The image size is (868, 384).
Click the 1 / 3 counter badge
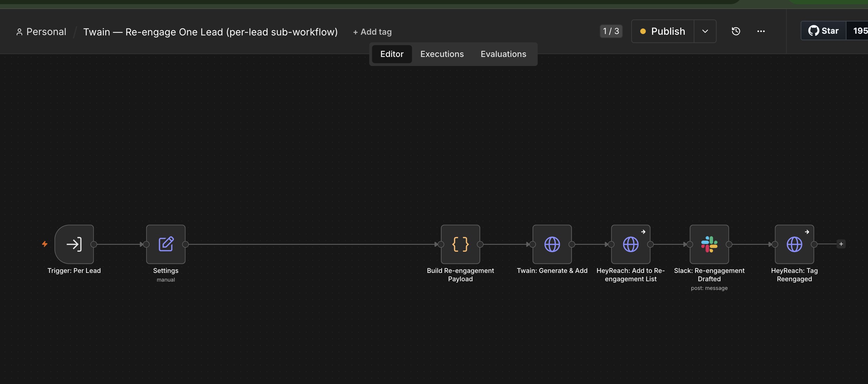611,31
